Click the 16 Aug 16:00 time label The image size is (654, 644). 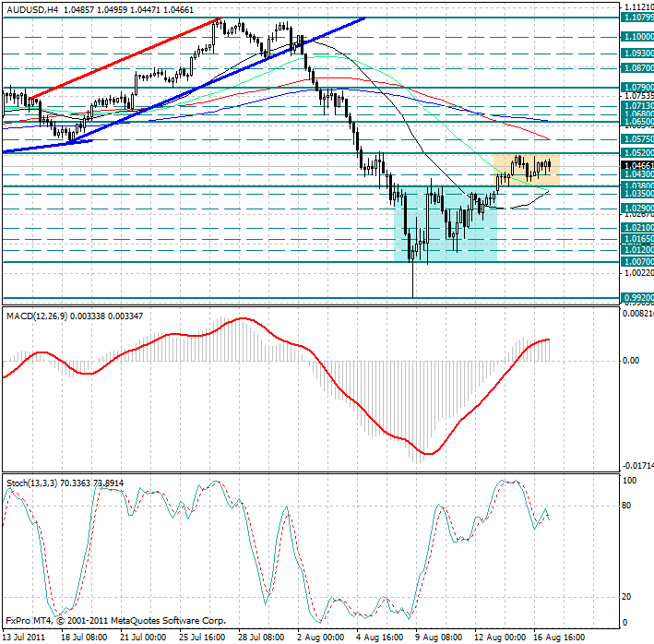click(x=560, y=638)
